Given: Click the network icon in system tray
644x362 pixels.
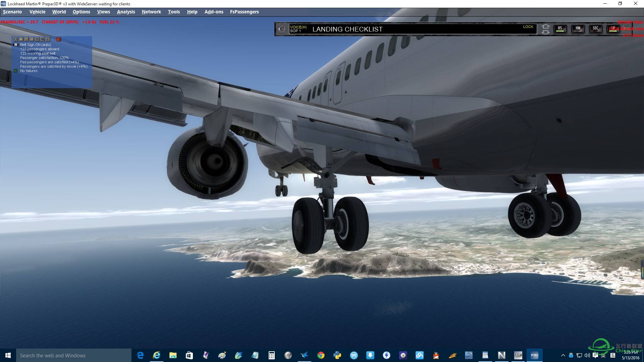Looking at the screenshot, I should click(x=579, y=355).
